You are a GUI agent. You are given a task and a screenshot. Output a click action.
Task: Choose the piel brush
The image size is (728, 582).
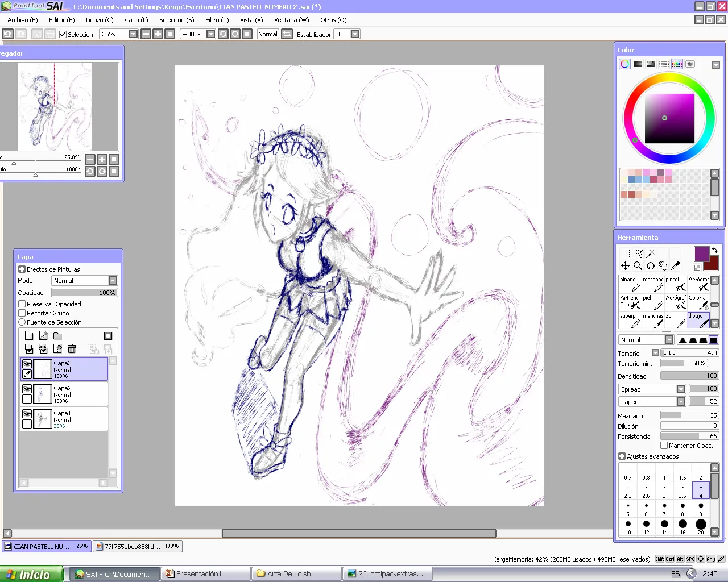(x=653, y=302)
